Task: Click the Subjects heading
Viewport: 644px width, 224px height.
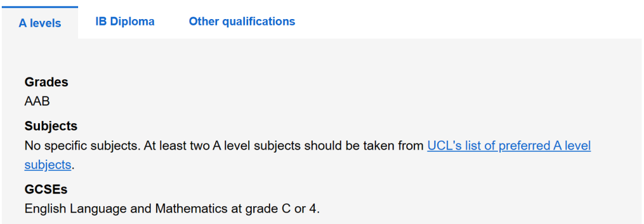Action: pos(51,126)
